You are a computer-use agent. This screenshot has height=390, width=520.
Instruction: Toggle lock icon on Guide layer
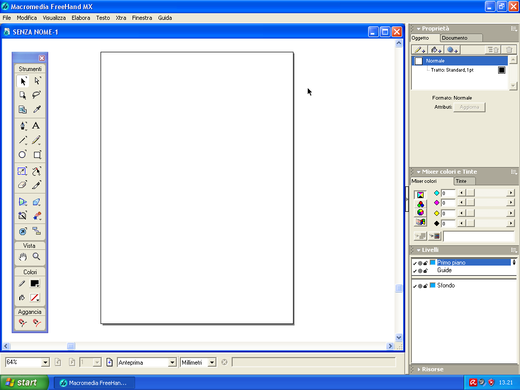(426, 271)
